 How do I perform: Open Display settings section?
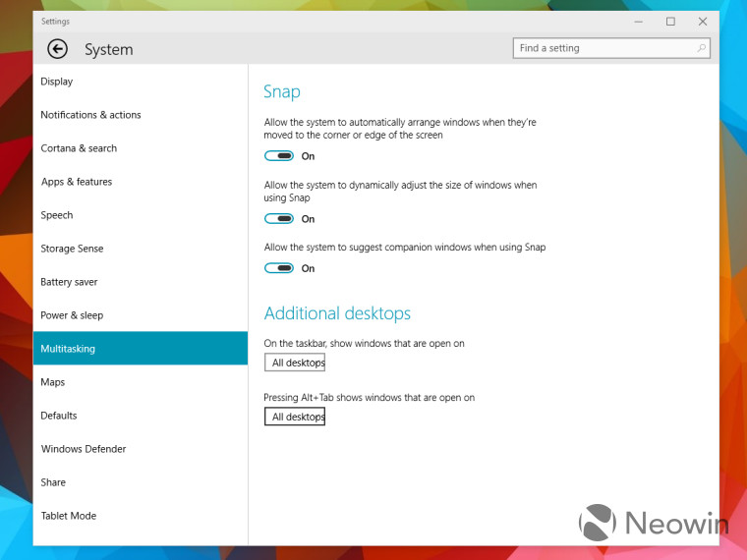click(57, 82)
